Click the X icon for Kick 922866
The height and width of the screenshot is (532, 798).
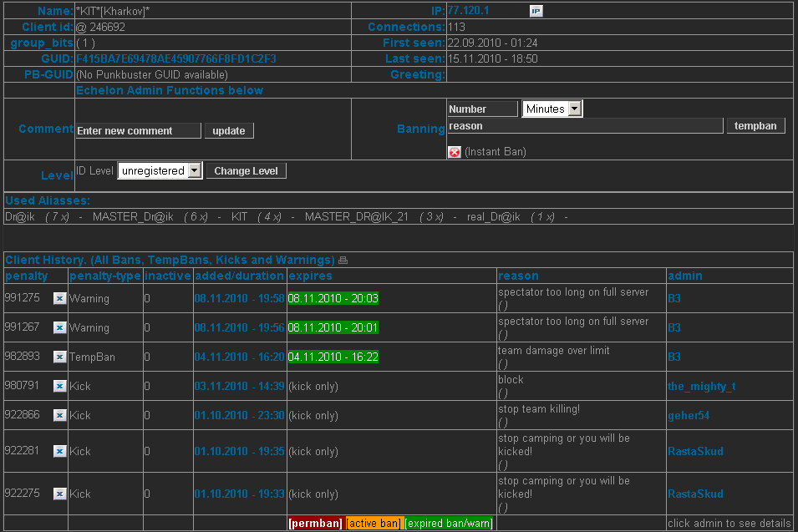point(59,415)
